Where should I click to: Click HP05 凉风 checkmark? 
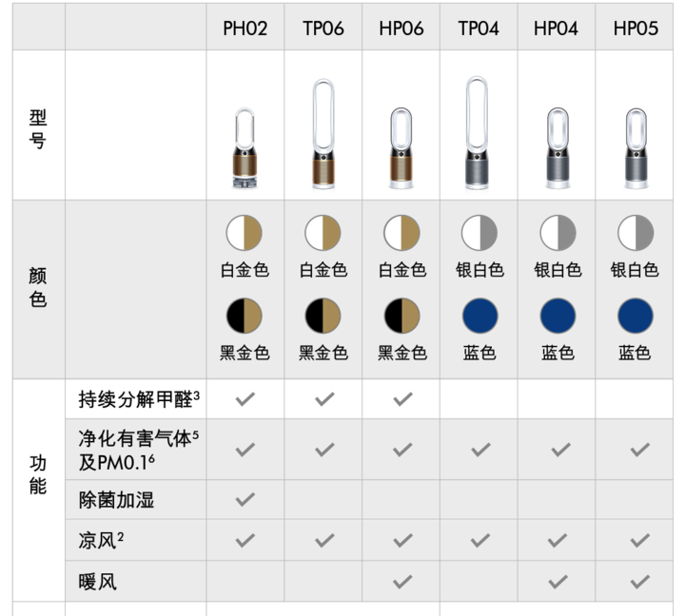(x=639, y=541)
